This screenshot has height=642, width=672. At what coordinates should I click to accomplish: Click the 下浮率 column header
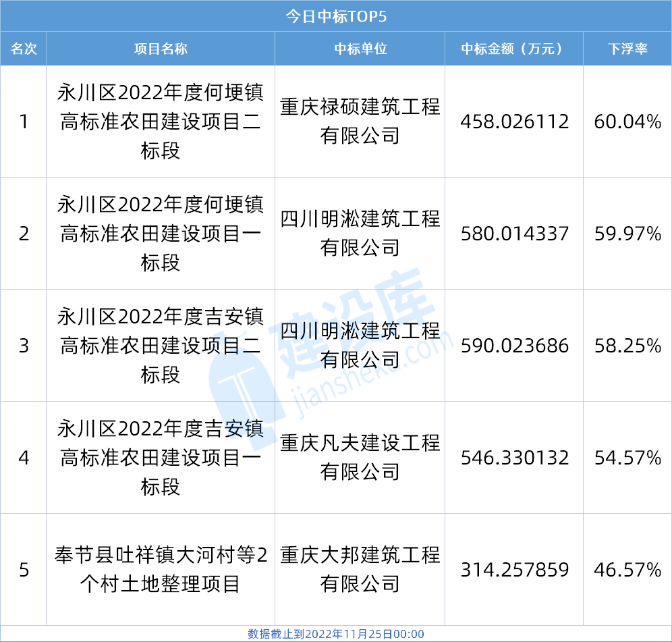tap(627, 49)
